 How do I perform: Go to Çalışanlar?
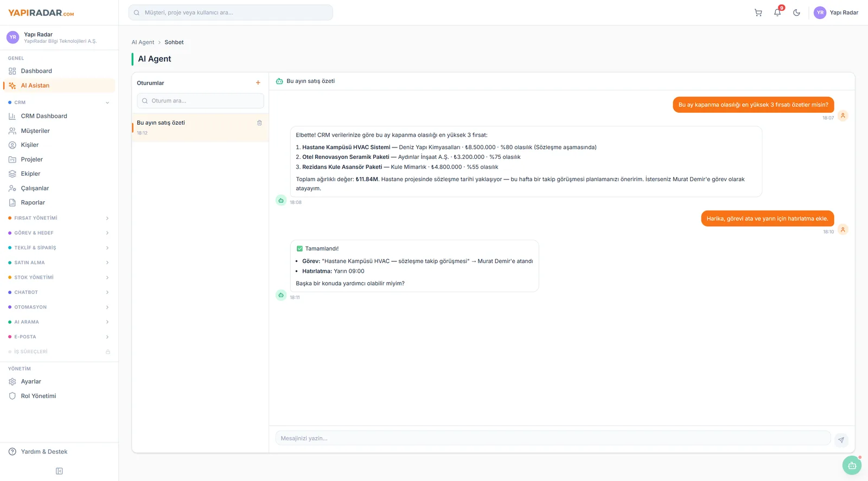tap(59, 188)
